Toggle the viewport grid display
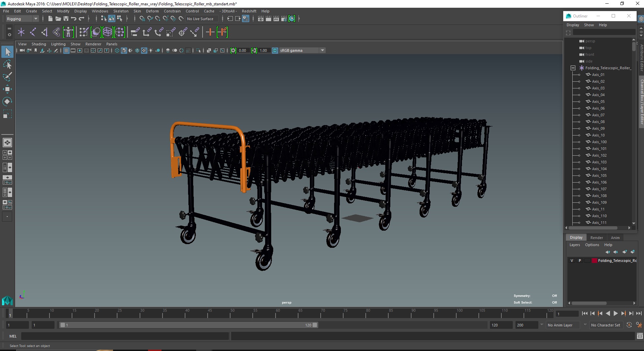The height and width of the screenshot is (351, 644). click(x=66, y=50)
